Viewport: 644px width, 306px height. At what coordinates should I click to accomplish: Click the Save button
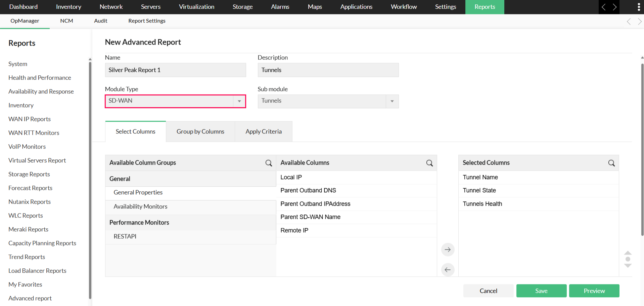541,291
